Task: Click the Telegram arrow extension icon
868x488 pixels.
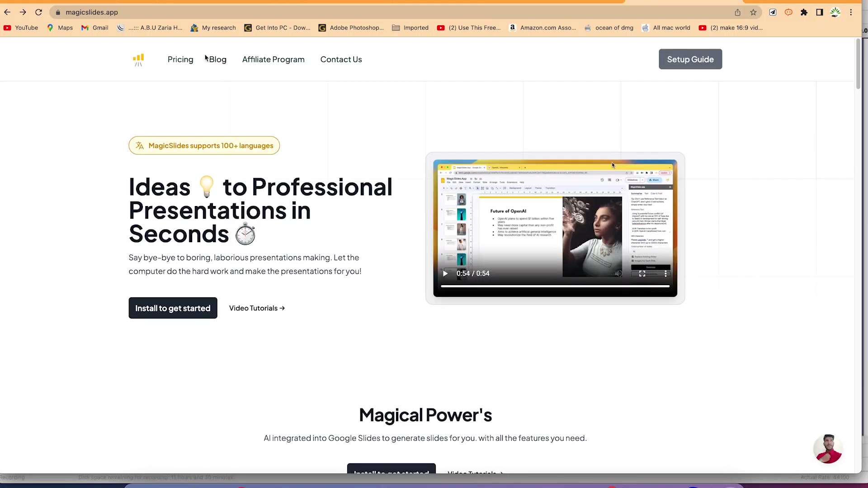Action: 773,12
